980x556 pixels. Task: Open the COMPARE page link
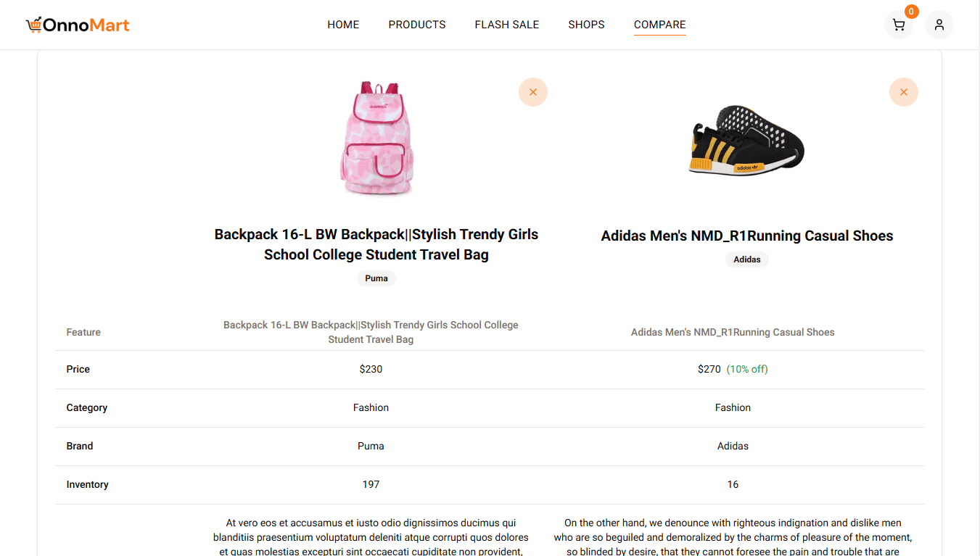(659, 24)
